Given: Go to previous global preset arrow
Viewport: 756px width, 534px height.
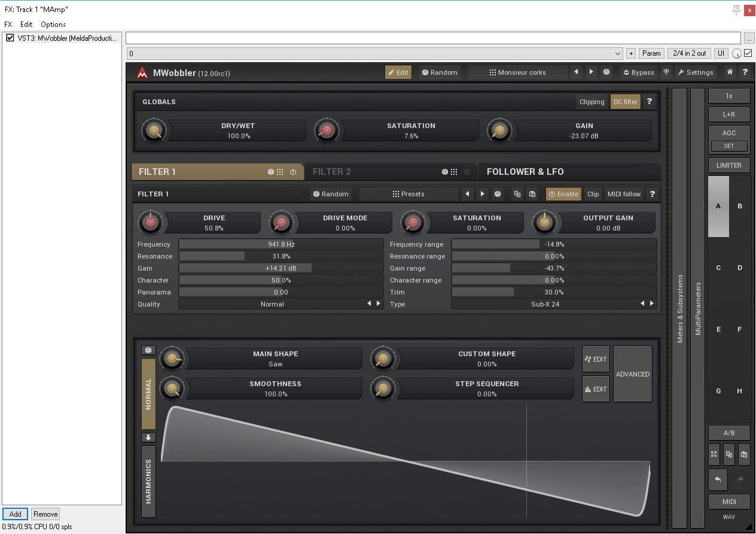Looking at the screenshot, I should click(576, 72).
